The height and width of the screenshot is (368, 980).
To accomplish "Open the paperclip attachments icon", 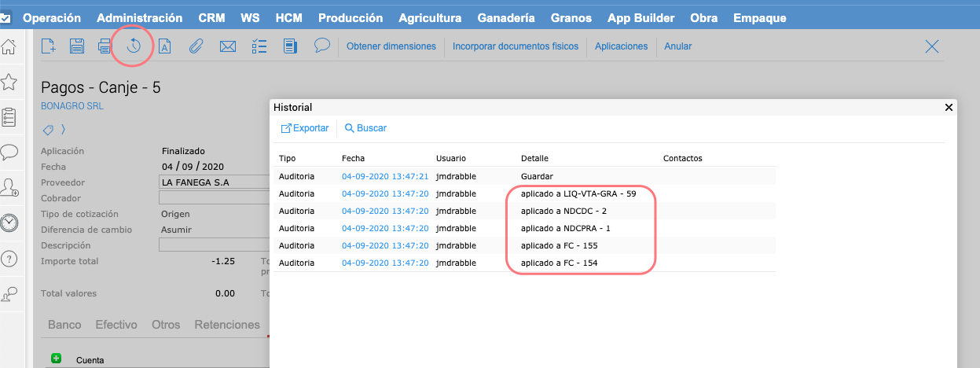I will point(196,46).
